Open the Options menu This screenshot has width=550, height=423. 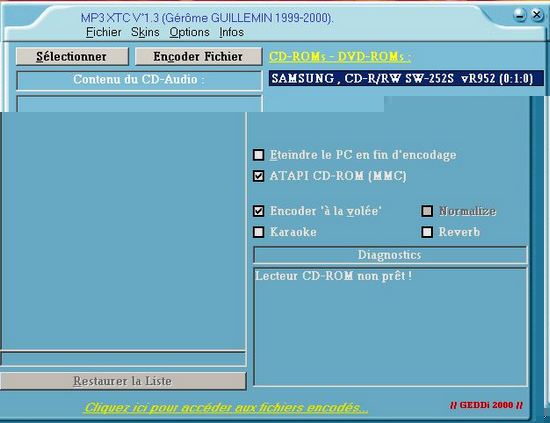pos(189,33)
